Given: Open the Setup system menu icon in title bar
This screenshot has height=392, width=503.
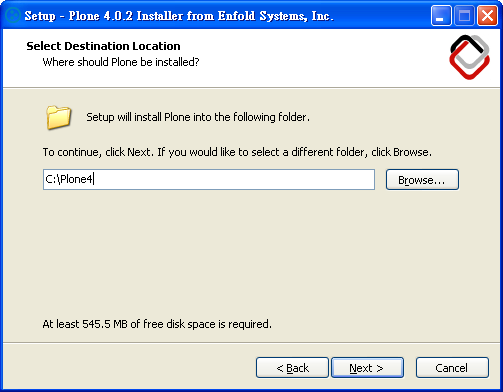Looking at the screenshot, I should 13,16.
